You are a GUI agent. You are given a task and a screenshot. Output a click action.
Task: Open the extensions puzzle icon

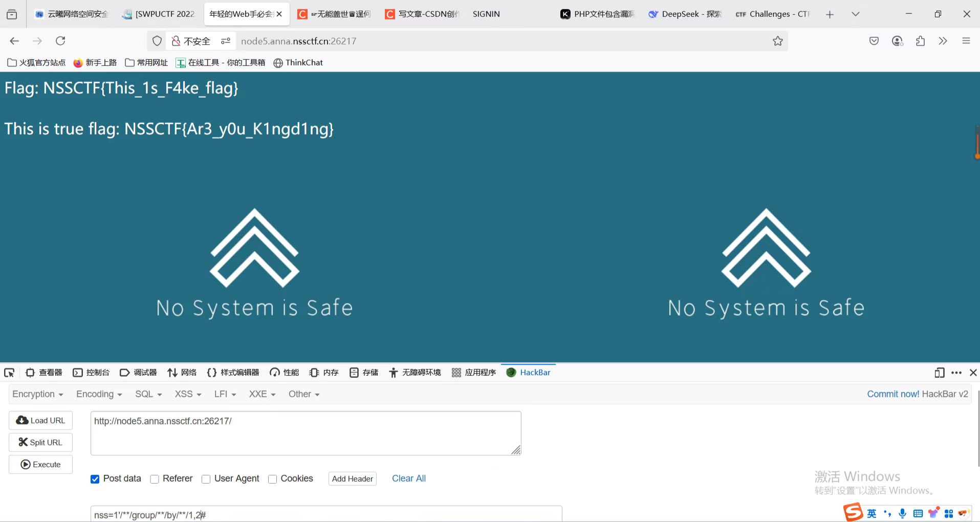pos(920,41)
